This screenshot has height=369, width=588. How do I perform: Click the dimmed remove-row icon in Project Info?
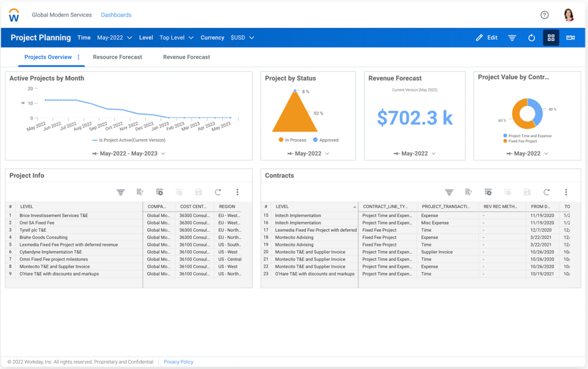[x=179, y=192]
